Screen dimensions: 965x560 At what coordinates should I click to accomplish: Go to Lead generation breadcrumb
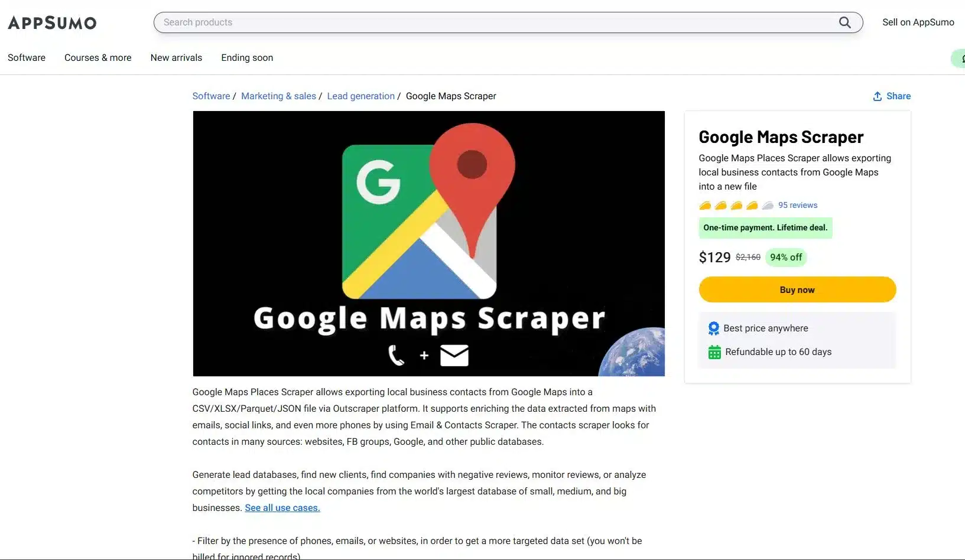pos(361,96)
